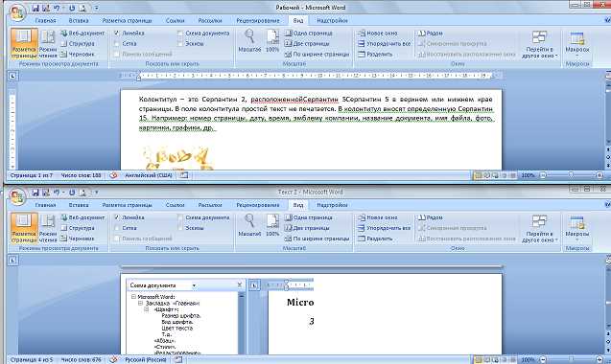Open the Quick Access customize arrow in the Рабочий window
This screenshot has height=364, width=611.
pyautogui.click(x=96, y=8)
